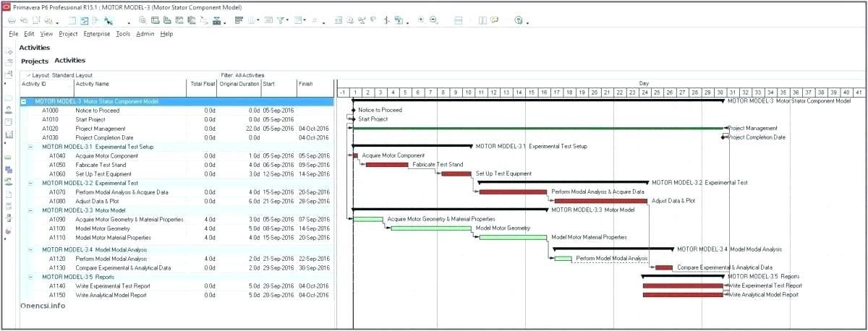The height and width of the screenshot is (331, 868).
Task: Click the speech bubble notes icon
Action: pyautogui.click(x=493, y=20)
